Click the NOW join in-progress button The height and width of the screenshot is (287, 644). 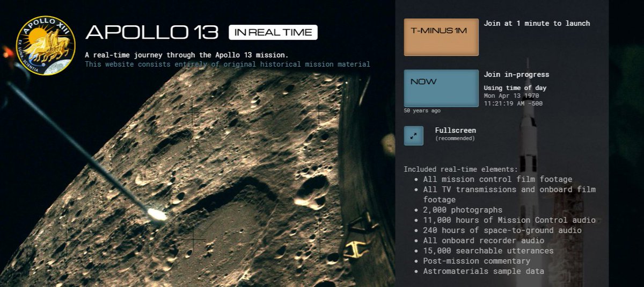pos(441,88)
